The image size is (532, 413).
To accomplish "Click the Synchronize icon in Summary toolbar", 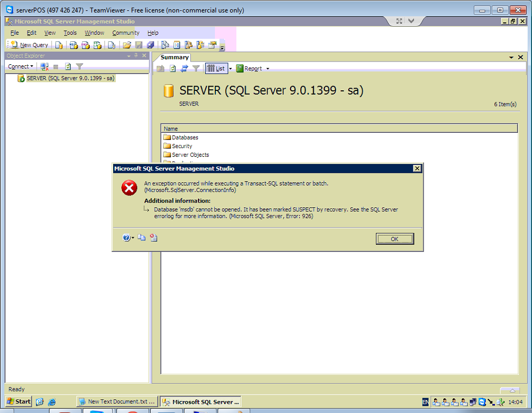I will pyautogui.click(x=184, y=69).
